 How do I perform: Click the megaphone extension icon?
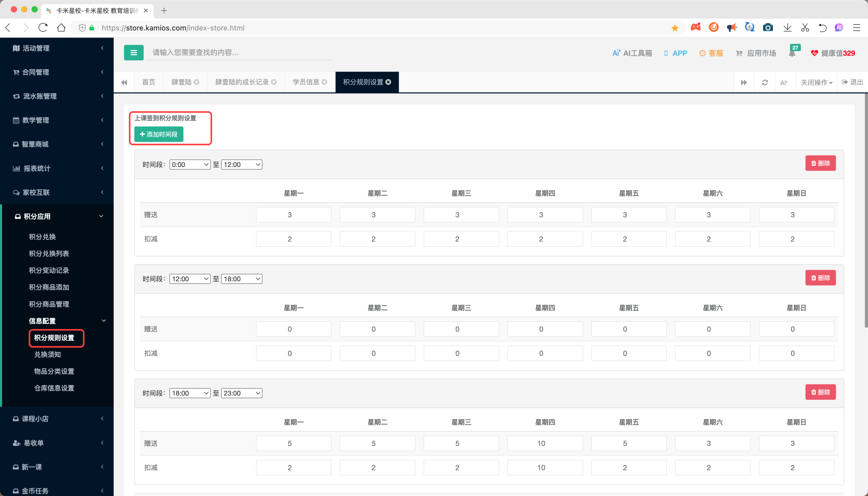[731, 27]
